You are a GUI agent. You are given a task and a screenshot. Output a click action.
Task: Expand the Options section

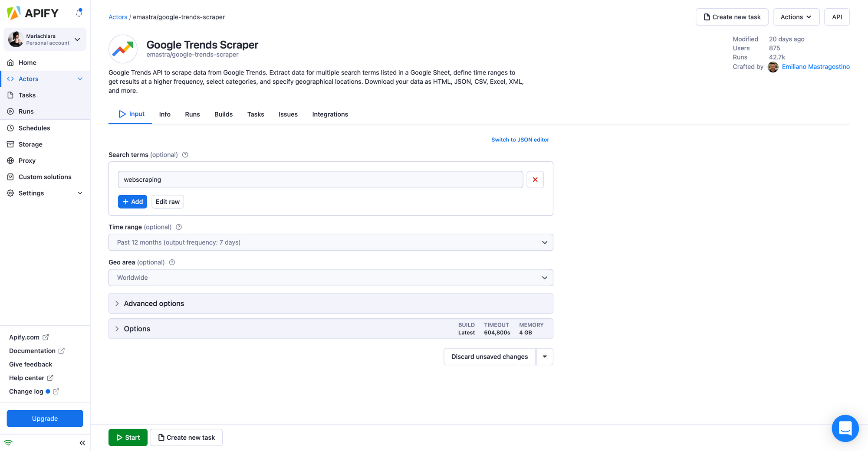pos(331,329)
